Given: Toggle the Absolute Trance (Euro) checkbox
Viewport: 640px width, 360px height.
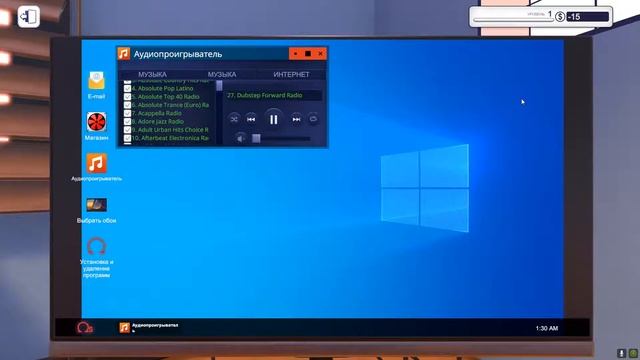Looking at the screenshot, I should coord(127,105).
